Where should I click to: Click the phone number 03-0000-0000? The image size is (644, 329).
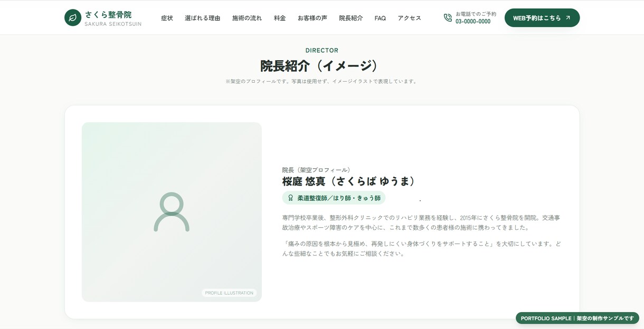click(x=473, y=22)
